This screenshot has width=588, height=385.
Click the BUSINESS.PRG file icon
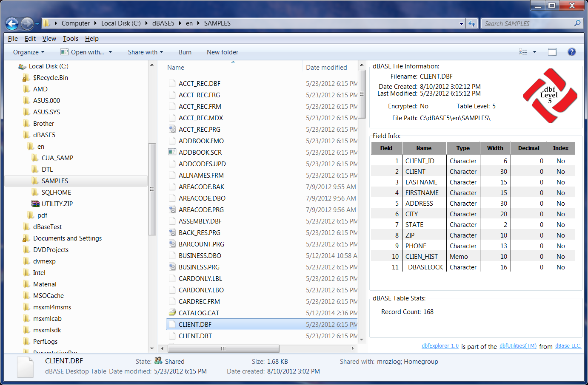(172, 267)
